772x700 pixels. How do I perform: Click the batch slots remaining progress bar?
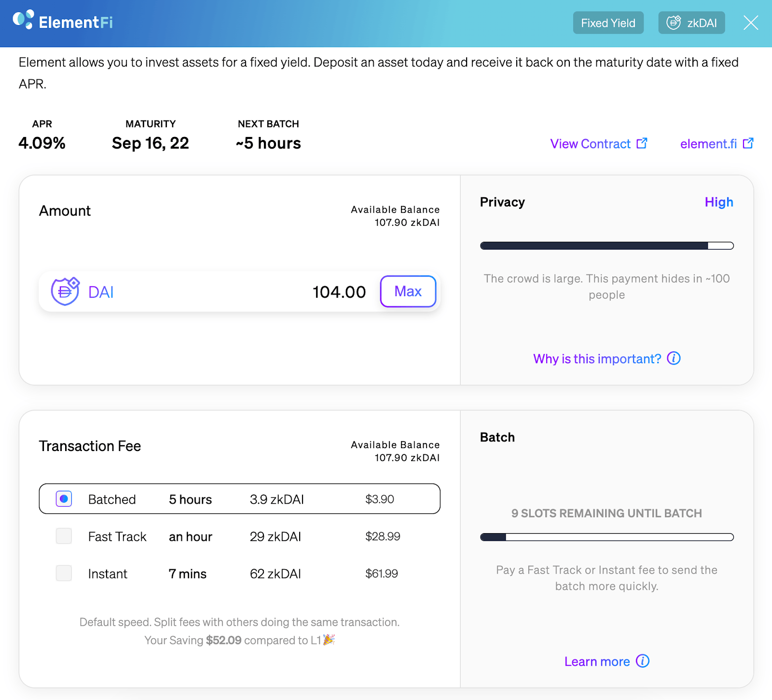pos(607,537)
